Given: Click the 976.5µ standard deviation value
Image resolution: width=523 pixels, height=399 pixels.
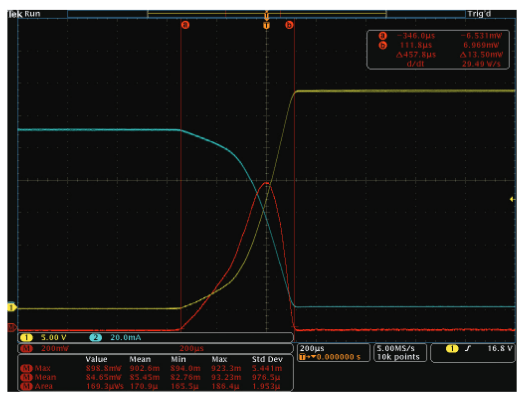Looking at the screenshot, I should click(266, 377).
